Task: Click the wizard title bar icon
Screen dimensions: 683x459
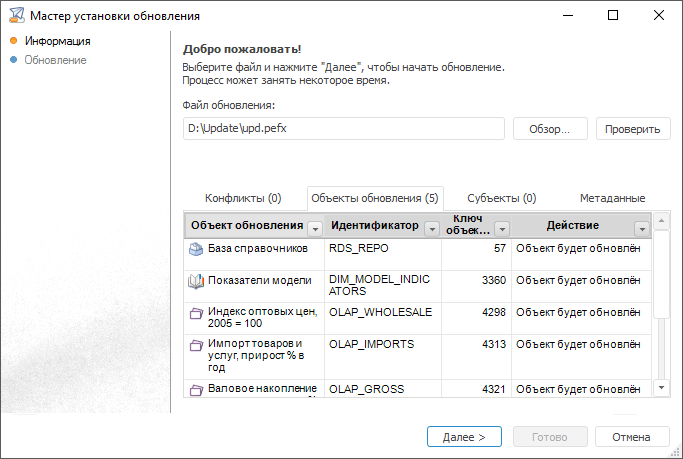Action: point(15,16)
